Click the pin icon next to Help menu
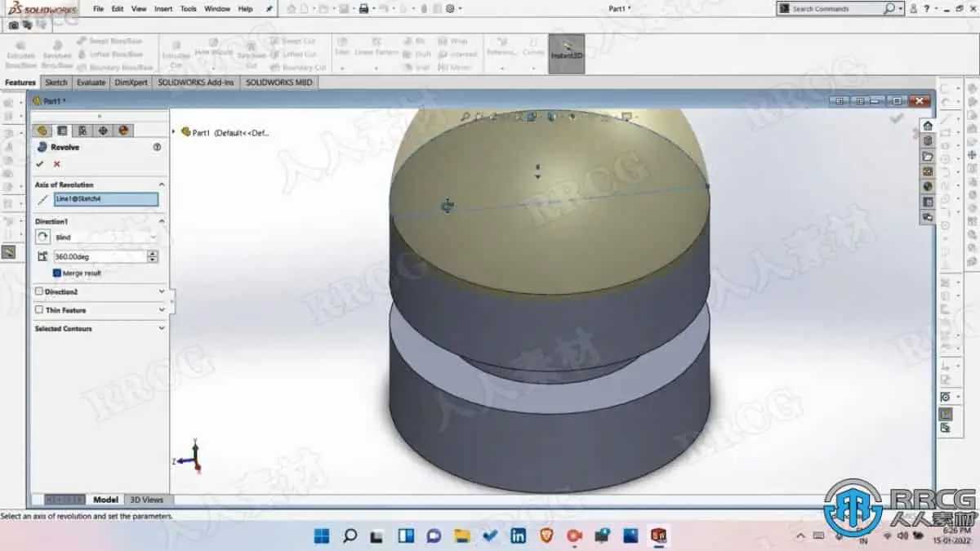The width and height of the screenshot is (980, 551). [x=269, y=9]
